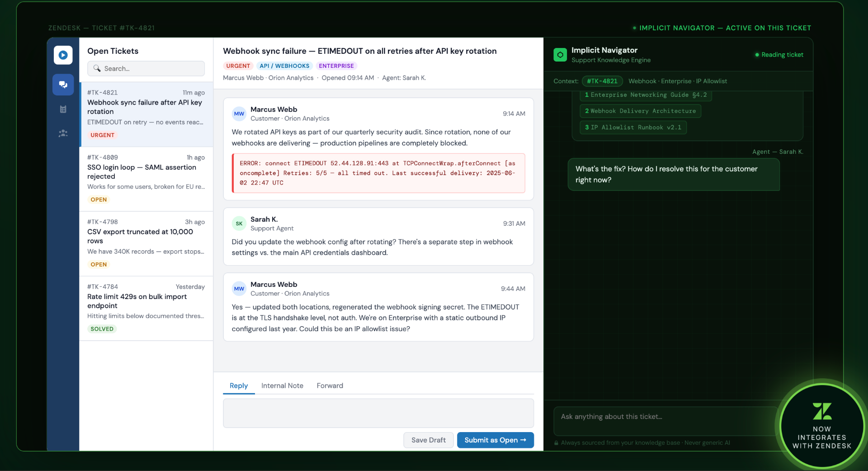Click the 9:31 AM message timestamp
The height and width of the screenshot is (471, 868).
point(514,224)
